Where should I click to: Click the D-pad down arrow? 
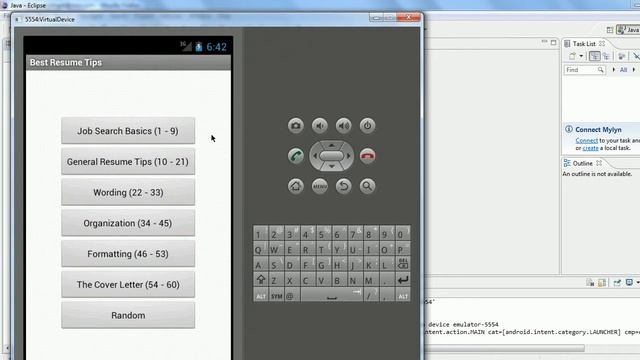331,167
